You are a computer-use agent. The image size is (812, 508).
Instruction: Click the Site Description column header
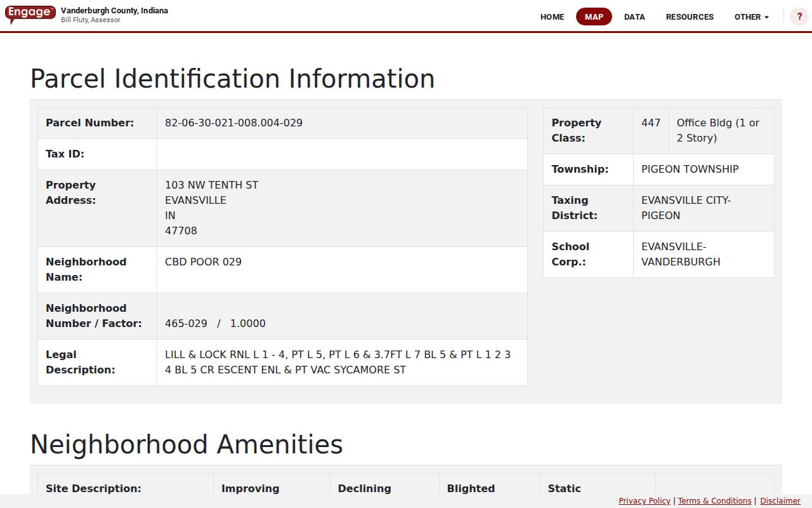point(93,488)
